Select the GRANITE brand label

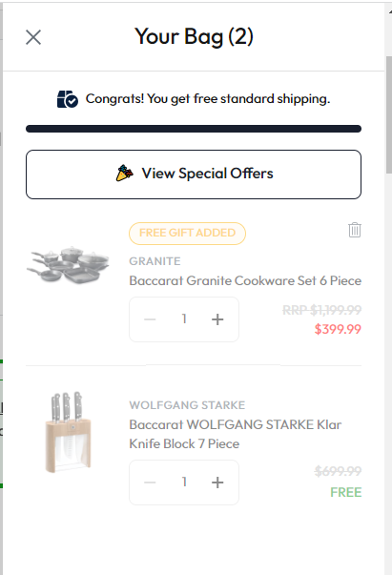[x=155, y=261]
